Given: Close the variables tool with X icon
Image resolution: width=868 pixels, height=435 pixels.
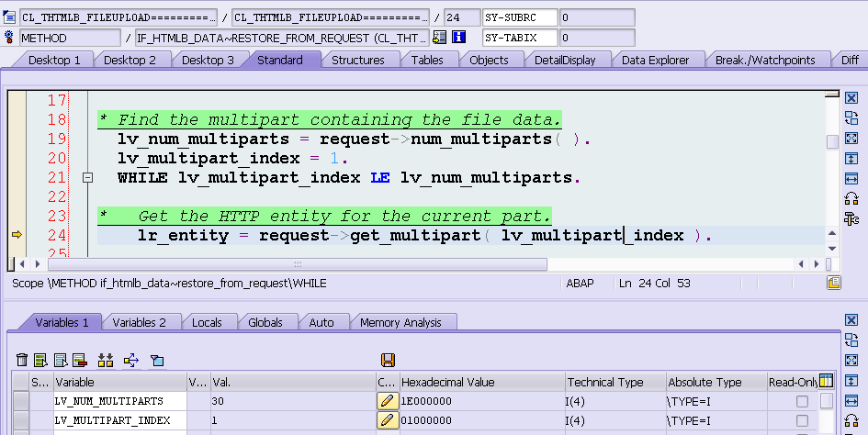Looking at the screenshot, I should click(x=851, y=320).
